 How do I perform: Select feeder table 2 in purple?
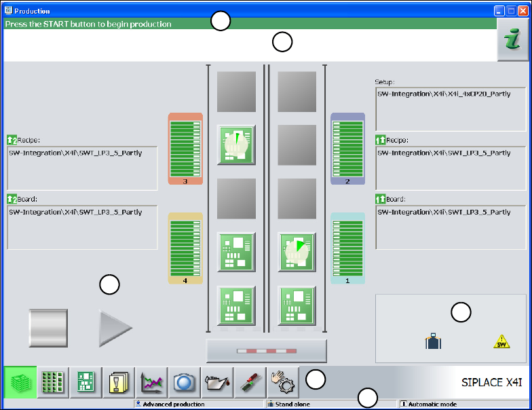347,149
